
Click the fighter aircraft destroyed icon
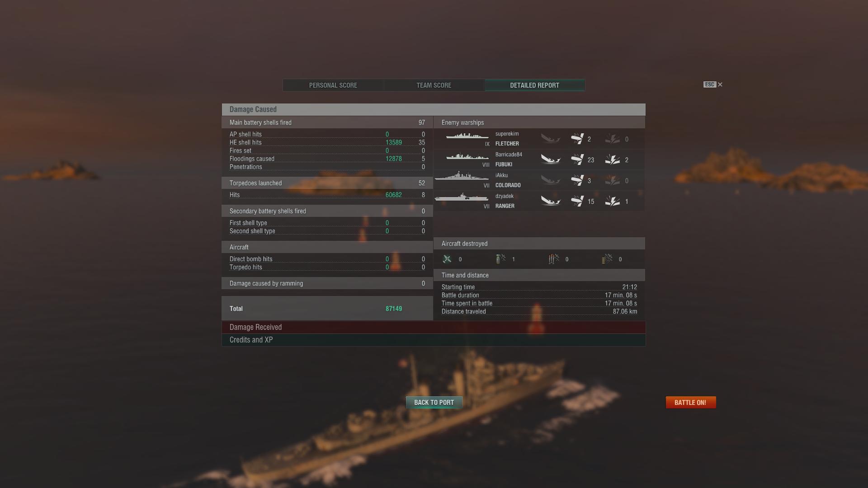[447, 259]
